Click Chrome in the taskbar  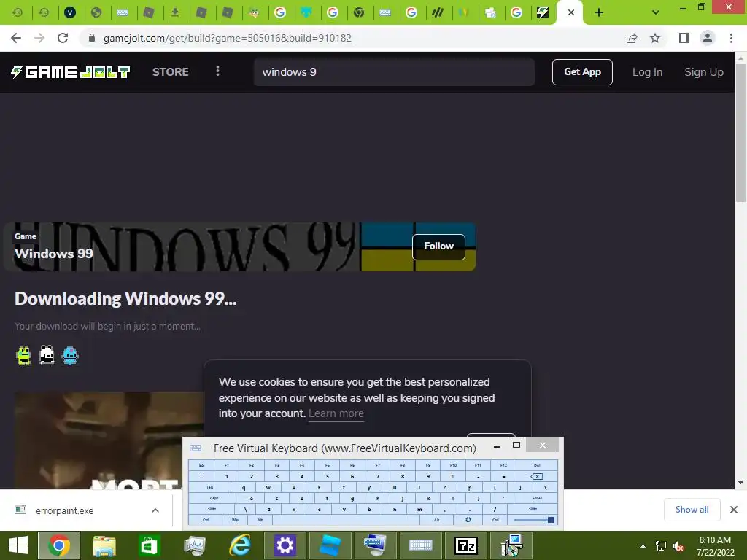coord(58,545)
